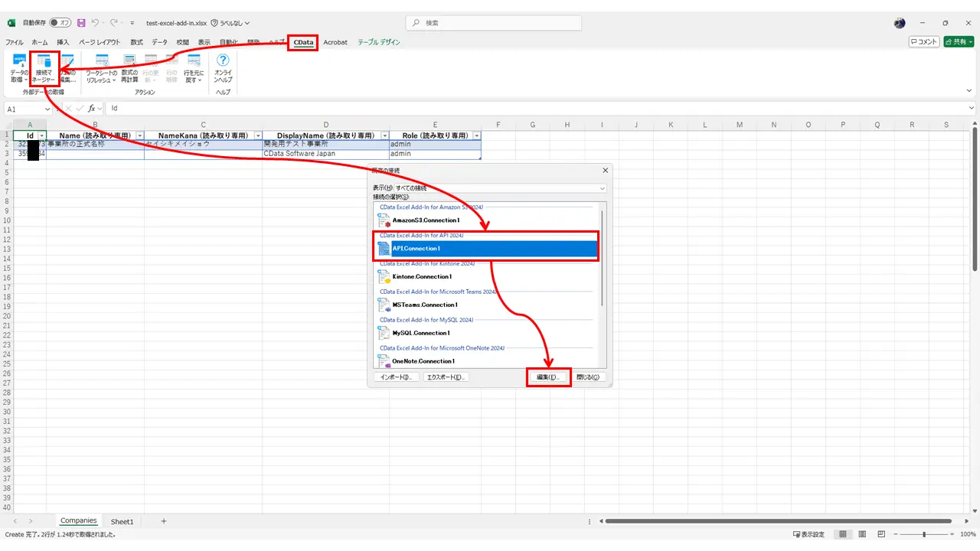
Task: Switch to the テーブル デザイン tab
Action: pyautogui.click(x=379, y=42)
